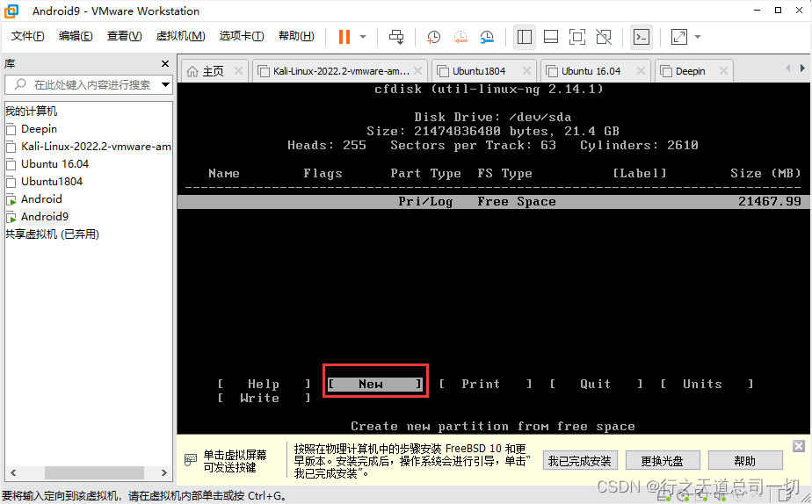Open the snapshot manager icon
Image resolution: width=812 pixels, height=504 pixels.
click(487, 37)
